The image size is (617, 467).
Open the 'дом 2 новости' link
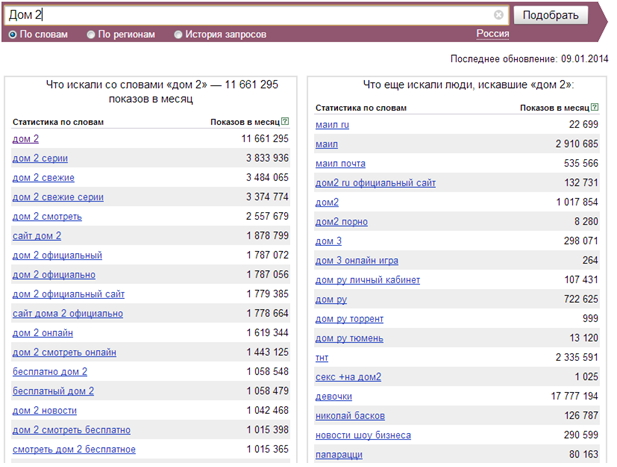pos(44,410)
